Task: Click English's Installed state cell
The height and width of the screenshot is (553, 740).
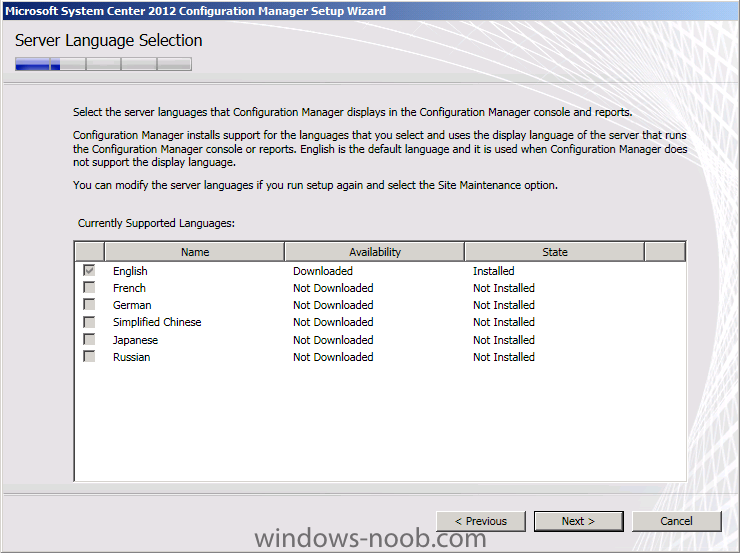Action: pyautogui.click(x=494, y=271)
